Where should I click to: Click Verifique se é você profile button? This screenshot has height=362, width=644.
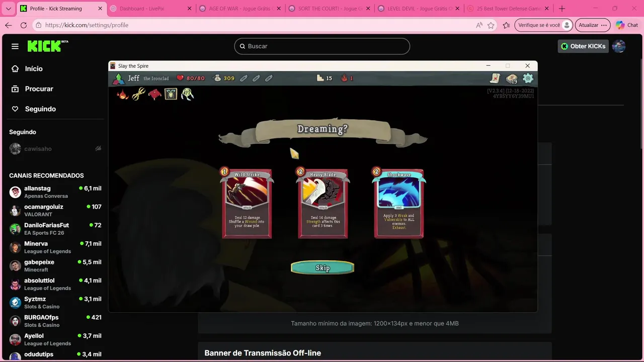[544, 25]
